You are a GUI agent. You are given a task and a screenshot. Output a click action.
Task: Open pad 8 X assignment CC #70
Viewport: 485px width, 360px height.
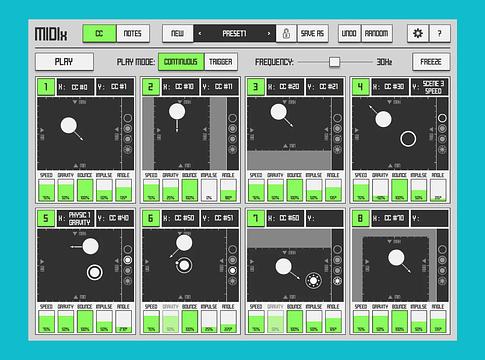click(x=390, y=218)
